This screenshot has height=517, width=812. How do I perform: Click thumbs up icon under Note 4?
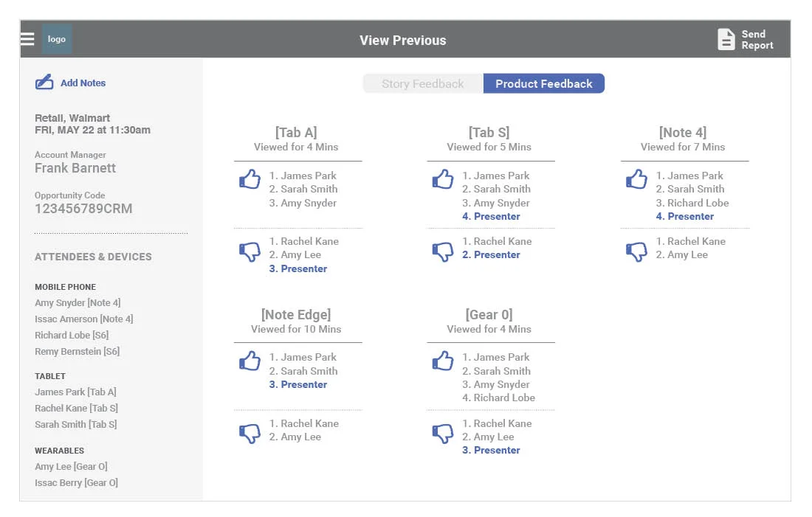pyautogui.click(x=636, y=179)
